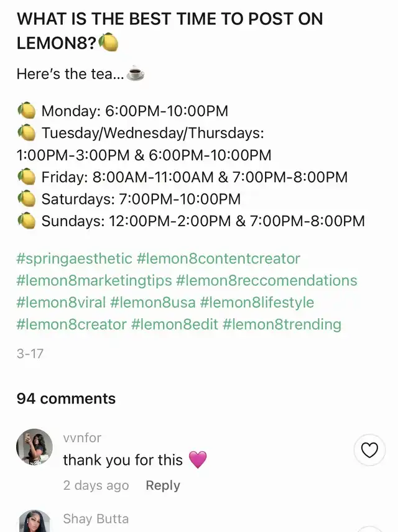The image size is (398, 532).
Task: Like vvnfor's comment with the heart icon
Action: coord(369,450)
